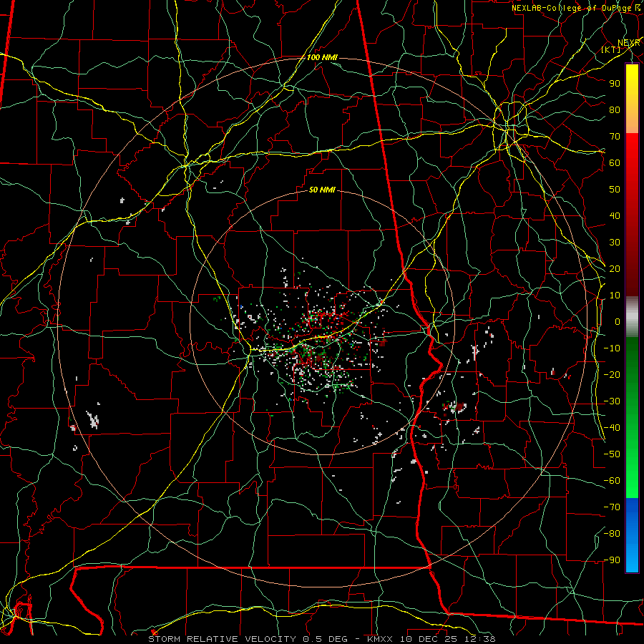Click the -50 value on the velocity scale
644x644 pixels.
point(612,454)
